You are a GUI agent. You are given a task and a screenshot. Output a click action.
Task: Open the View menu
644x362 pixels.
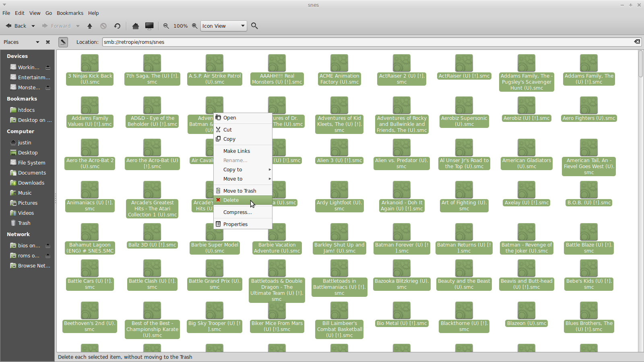point(35,13)
